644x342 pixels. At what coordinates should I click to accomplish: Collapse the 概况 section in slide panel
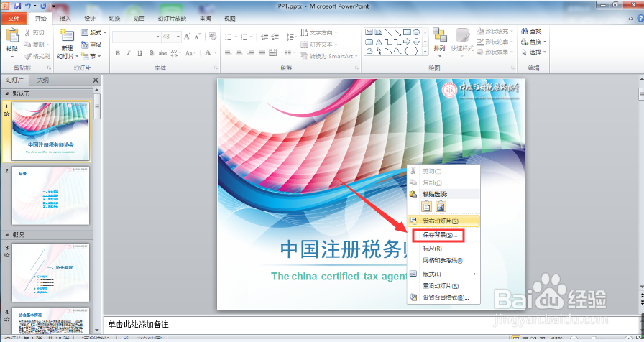point(7,235)
